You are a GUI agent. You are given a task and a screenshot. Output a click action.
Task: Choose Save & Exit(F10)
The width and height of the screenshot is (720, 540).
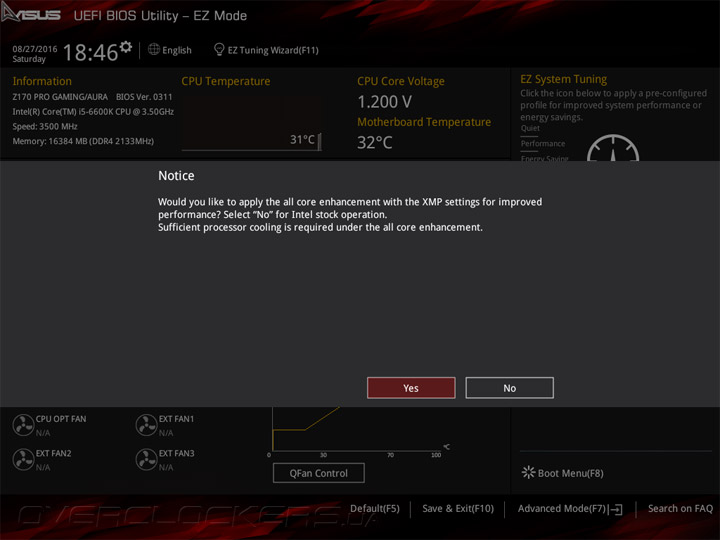tap(458, 508)
